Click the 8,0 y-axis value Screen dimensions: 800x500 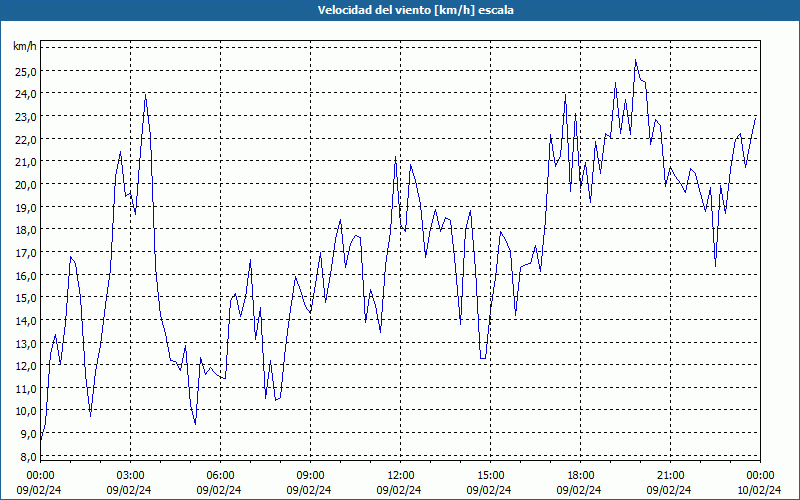coord(28,456)
